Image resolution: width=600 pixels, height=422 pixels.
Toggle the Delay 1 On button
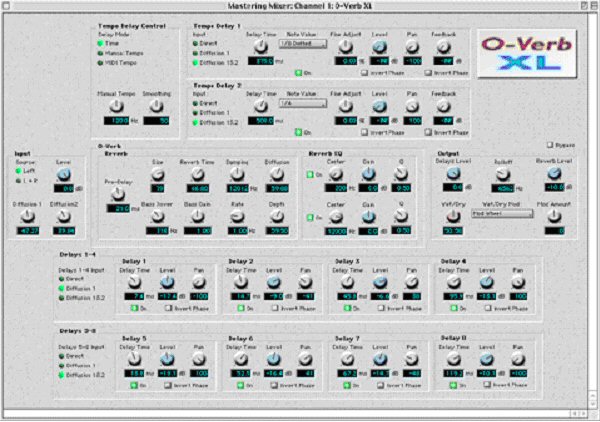[134, 308]
